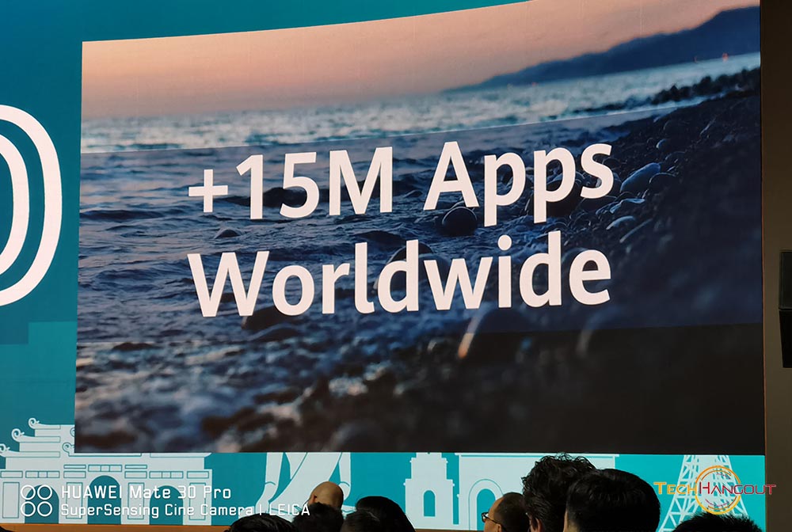This screenshot has width=792, height=532.
Task: Click the '+15M Apps' slide headline
Action: point(402,182)
